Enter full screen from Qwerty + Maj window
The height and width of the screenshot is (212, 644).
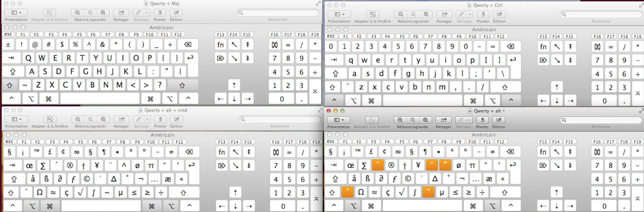pos(318,3)
